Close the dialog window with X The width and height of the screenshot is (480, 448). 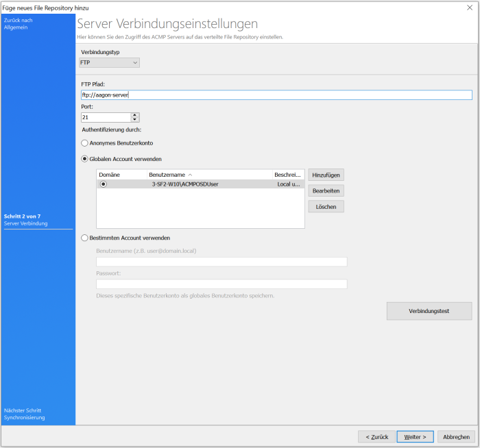(469, 7)
